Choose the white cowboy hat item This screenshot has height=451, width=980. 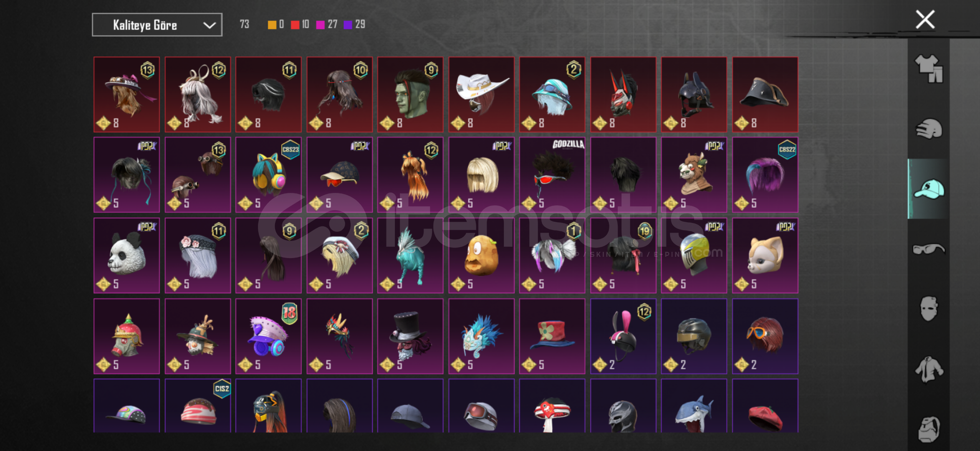(x=481, y=95)
